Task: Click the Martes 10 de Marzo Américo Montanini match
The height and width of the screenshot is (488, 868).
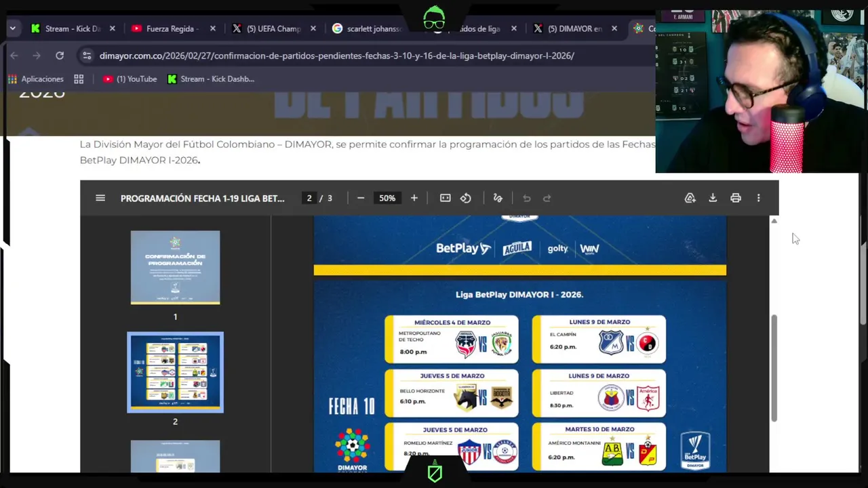Action: (599, 447)
